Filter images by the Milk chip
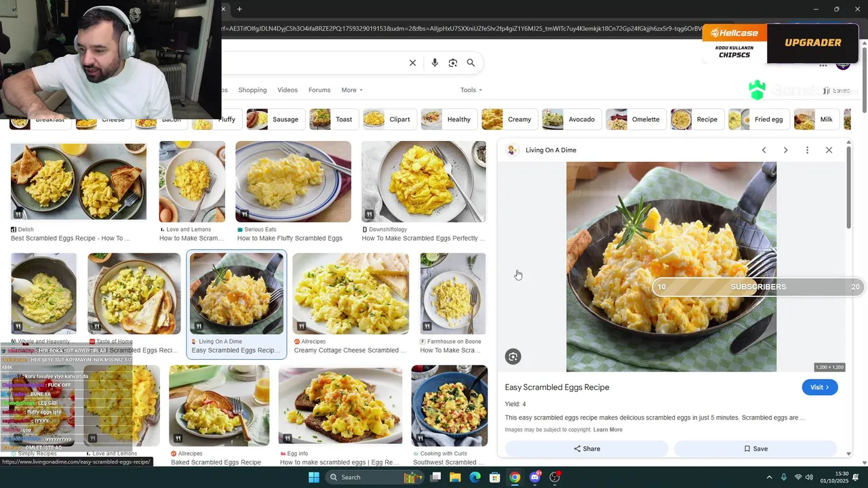 [816, 119]
